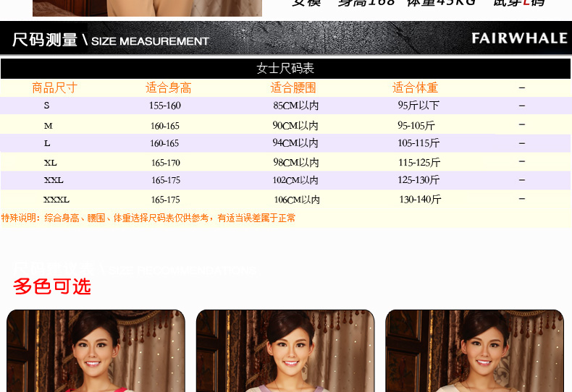The height and width of the screenshot is (392, 572).
Task: Select the S size row label
Action: pyautogui.click(x=47, y=106)
